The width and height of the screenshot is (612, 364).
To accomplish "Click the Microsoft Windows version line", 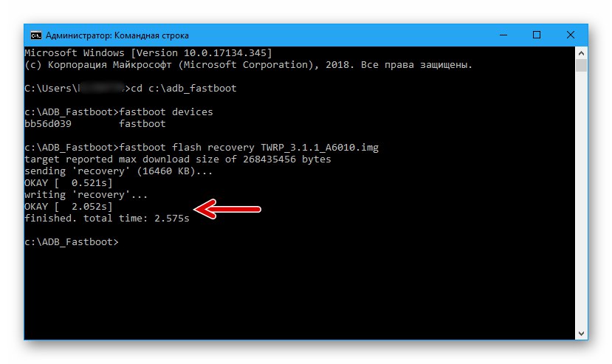I will [x=148, y=53].
